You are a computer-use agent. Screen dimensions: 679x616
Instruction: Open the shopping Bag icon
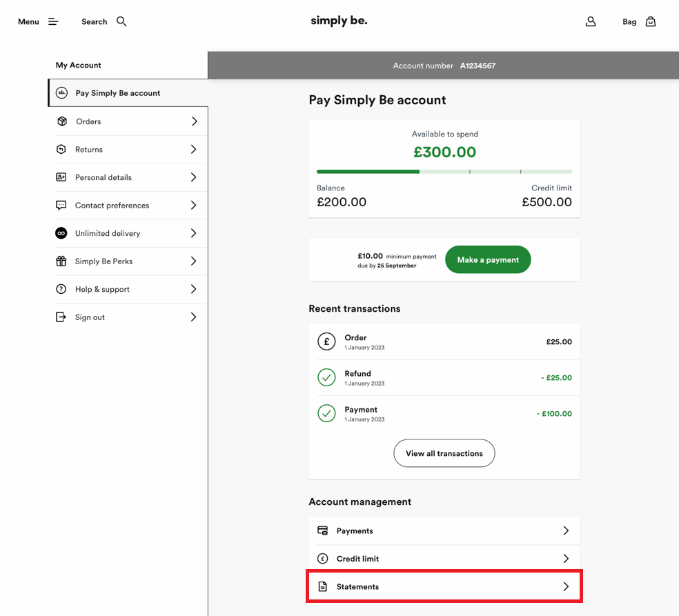pyautogui.click(x=651, y=21)
